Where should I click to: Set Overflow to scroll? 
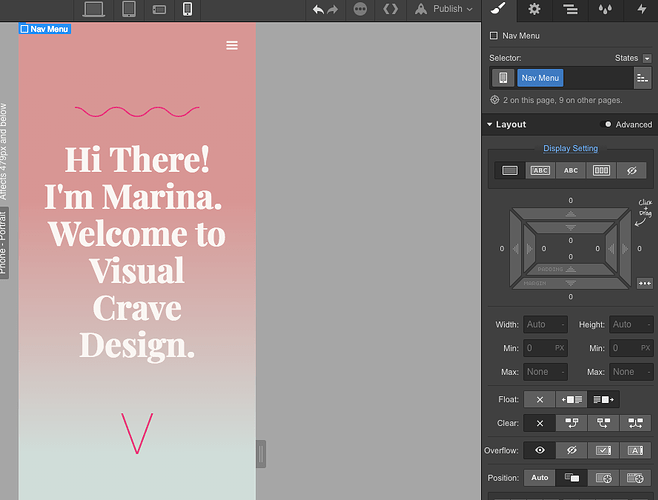[x=603, y=450]
